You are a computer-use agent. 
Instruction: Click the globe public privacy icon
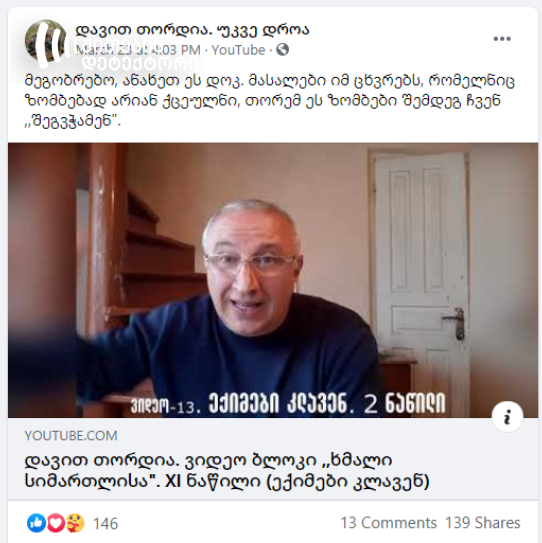(x=283, y=50)
